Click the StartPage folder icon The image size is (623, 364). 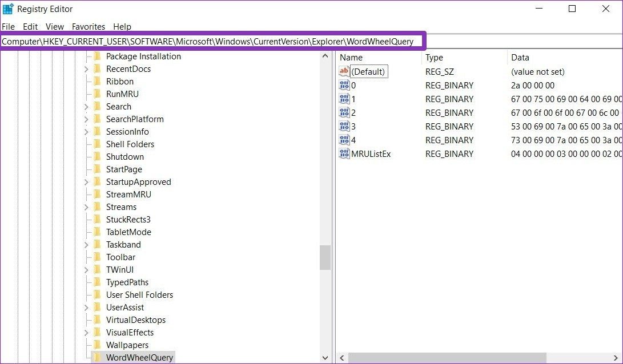[x=97, y=169]
